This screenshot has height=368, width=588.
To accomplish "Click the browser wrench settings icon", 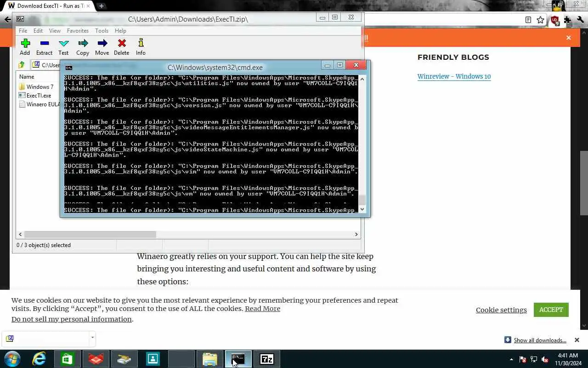I will pyautogui.click(x=581, y=20).
